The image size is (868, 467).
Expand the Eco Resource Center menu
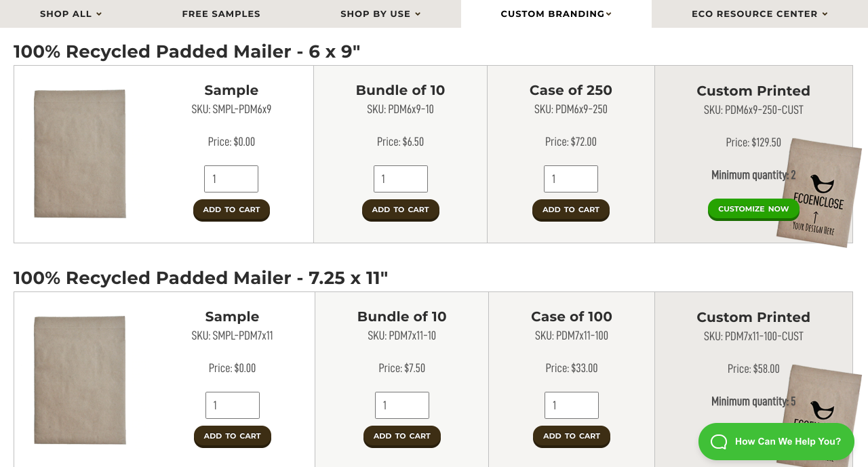[759, 14]
